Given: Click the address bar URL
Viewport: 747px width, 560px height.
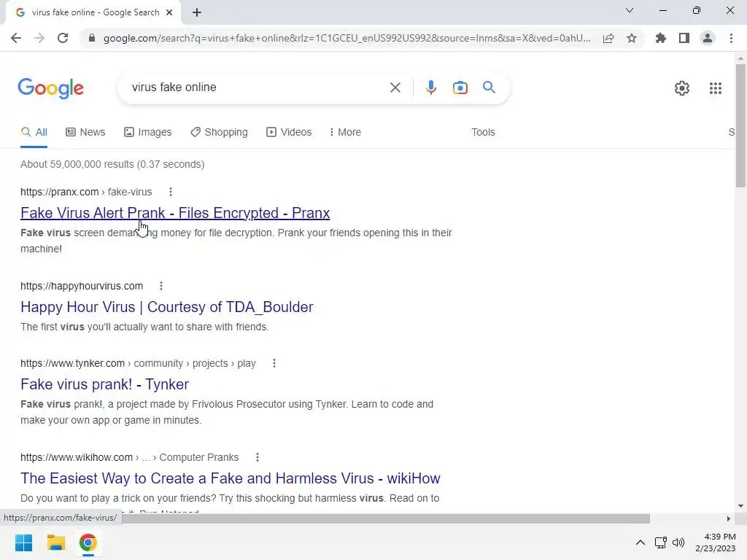Looking at the screenshot, I should coord(347,38).
